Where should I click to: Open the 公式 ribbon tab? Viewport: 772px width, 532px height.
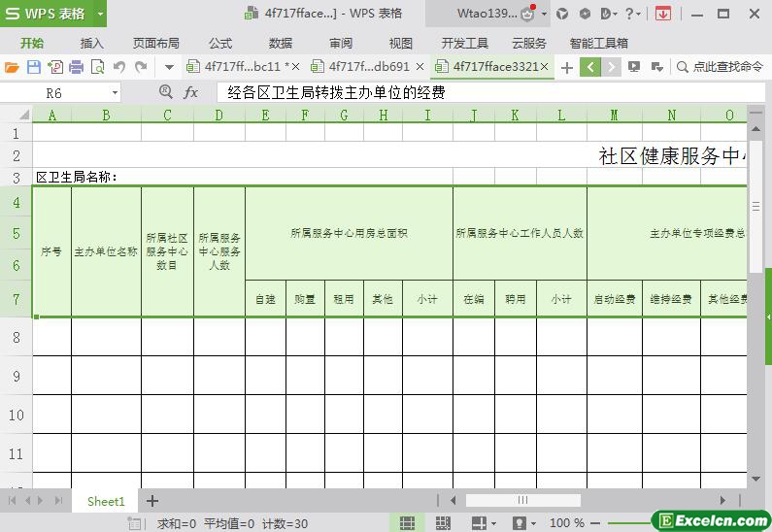point(220,44)
